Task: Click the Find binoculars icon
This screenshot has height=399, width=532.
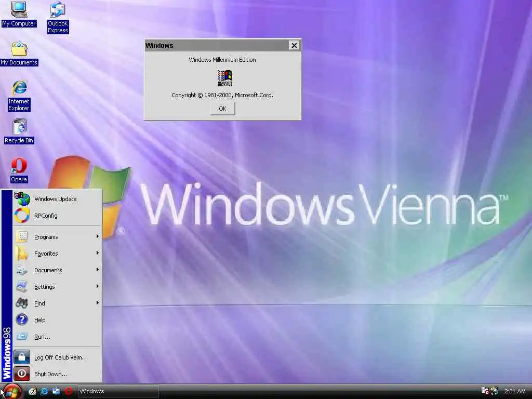Action: click(x=22, y=303)
